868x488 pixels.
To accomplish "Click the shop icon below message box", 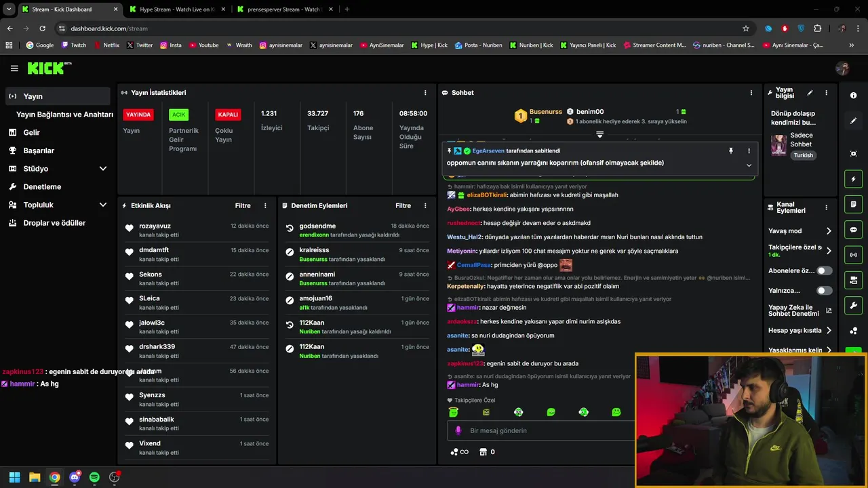I will click(x=483, y=452).
